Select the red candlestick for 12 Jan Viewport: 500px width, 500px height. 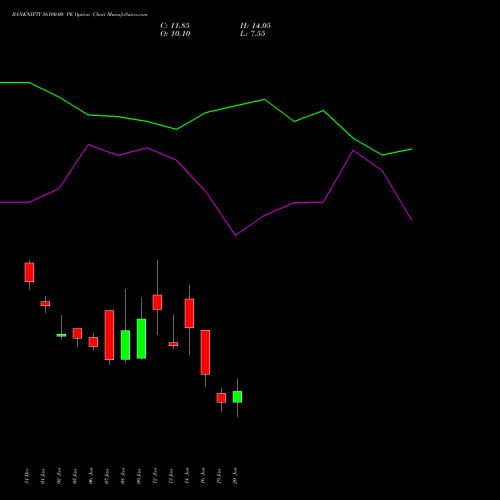[157, 302]
